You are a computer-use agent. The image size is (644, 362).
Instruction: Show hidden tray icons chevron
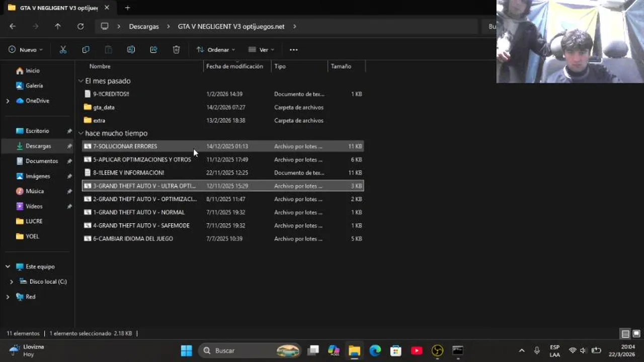tap(522, 350)
